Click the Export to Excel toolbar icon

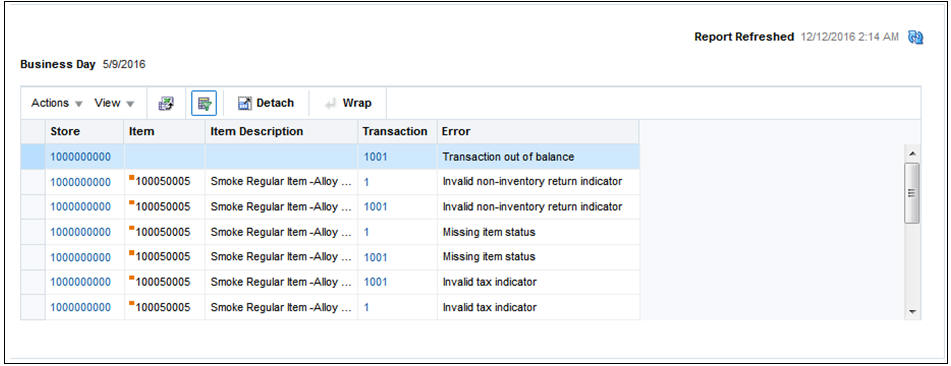tap(166, 103)
